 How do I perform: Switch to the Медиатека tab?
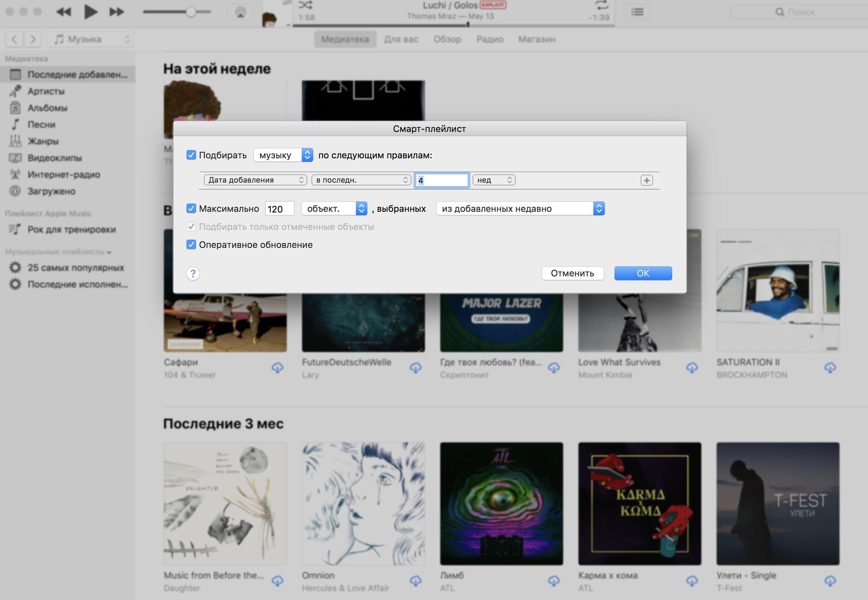pos(345,39)
